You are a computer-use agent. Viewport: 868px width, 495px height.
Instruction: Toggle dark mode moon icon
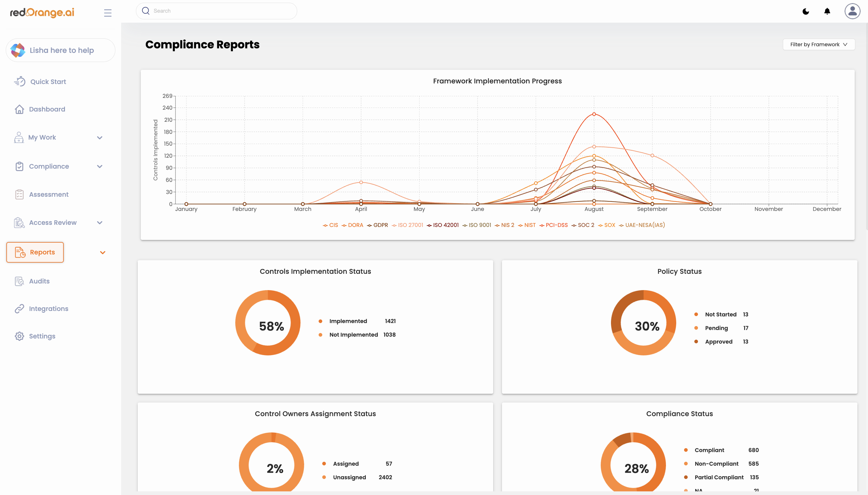click(x=805, y=11)
